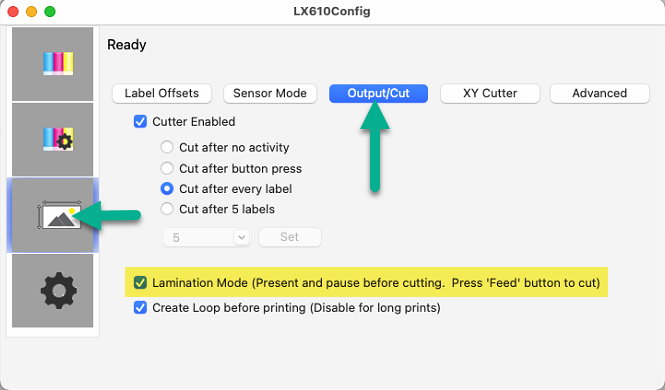Expand the label count dropdown arrow
The width and height of the screenshot is (665, 390).
coord(242,237)
